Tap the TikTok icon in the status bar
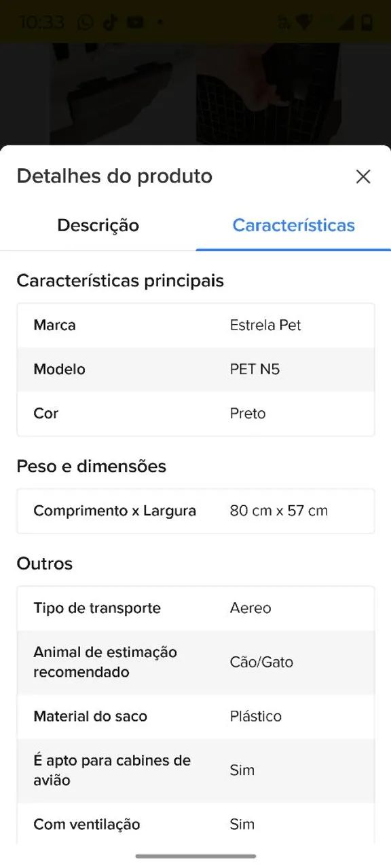The width and height of the screenshot is (391, 868). [x=109, y=22]
